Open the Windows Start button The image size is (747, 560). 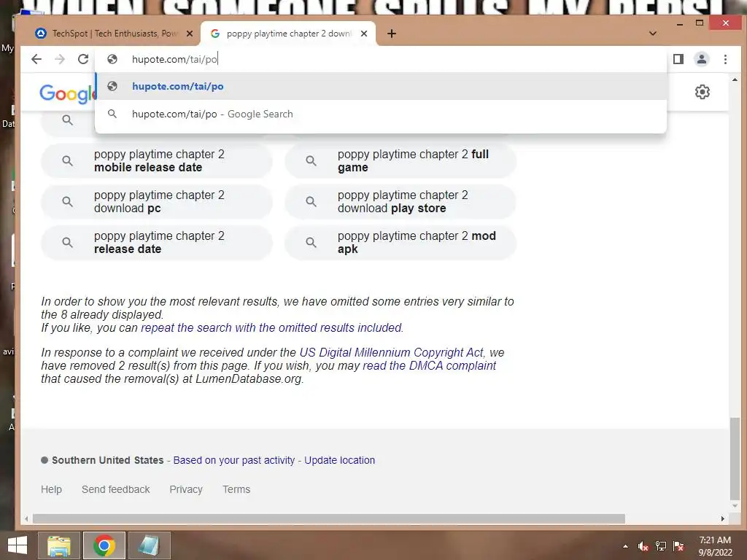[18, 545]
